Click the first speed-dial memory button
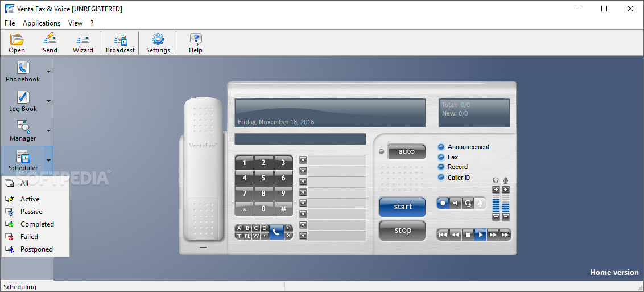 pyautogui.click(x=303, y=160)
